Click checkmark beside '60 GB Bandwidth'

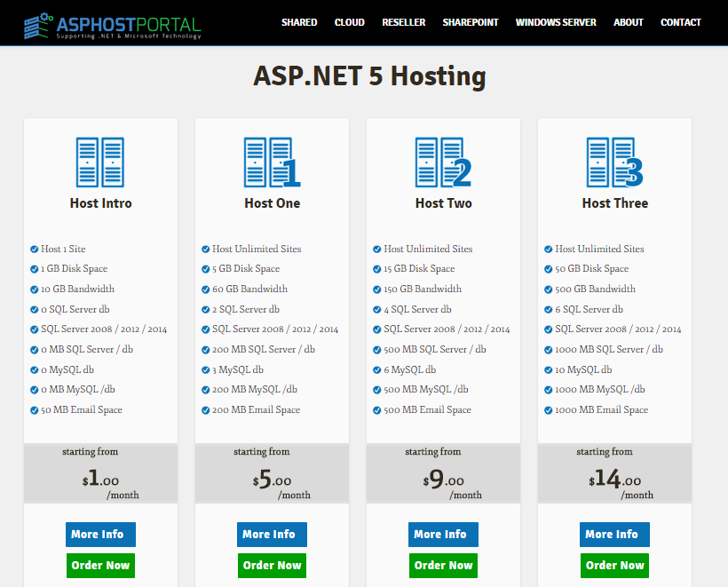(205, 290)
